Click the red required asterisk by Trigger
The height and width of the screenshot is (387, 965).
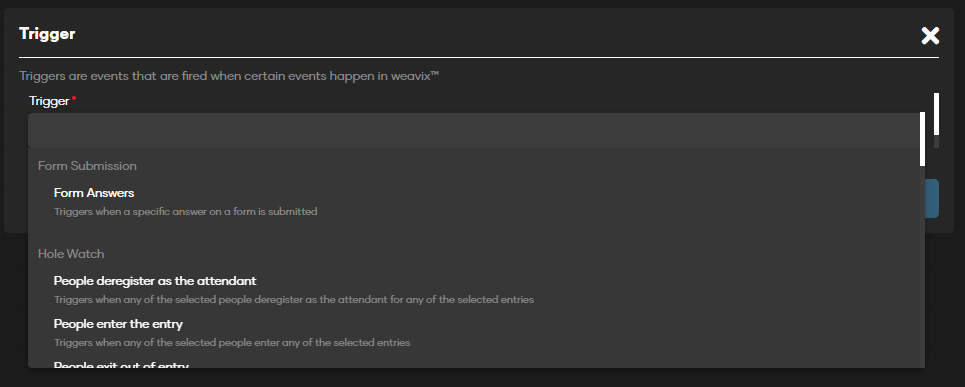(74, 98)
